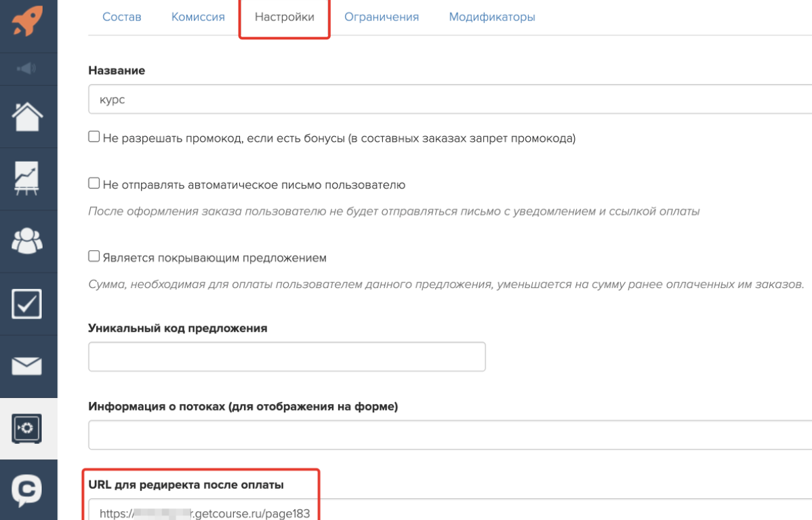
Task: Switch to the Состав tab
Action: (x=122, y=18)
